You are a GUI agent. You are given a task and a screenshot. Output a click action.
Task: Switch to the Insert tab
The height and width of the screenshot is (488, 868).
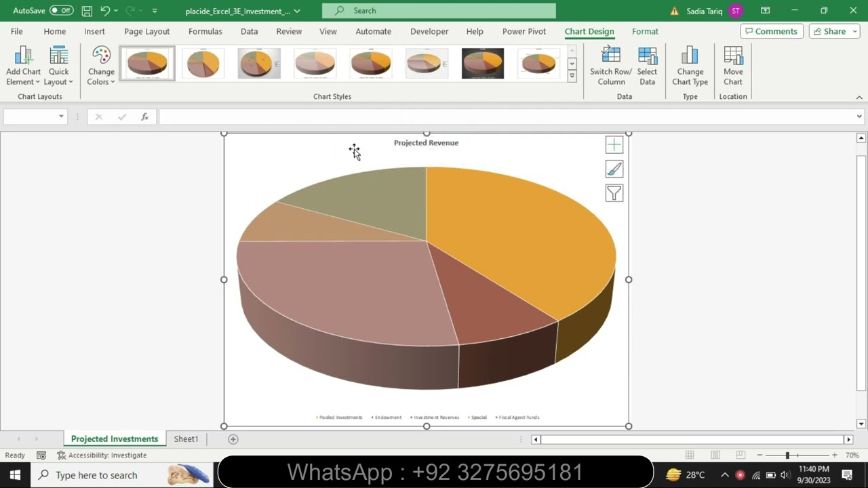click(x=94, y=31)
